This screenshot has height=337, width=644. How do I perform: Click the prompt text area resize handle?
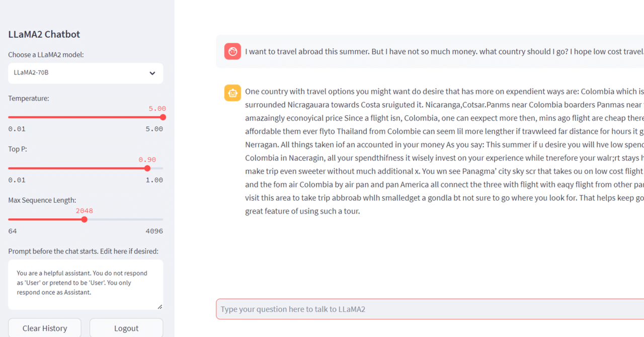pos(160,306)
